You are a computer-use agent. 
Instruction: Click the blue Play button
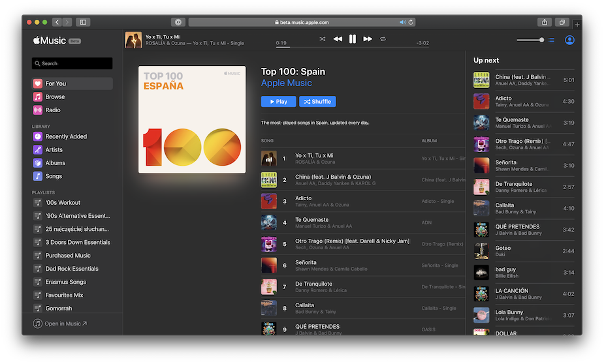279,102
